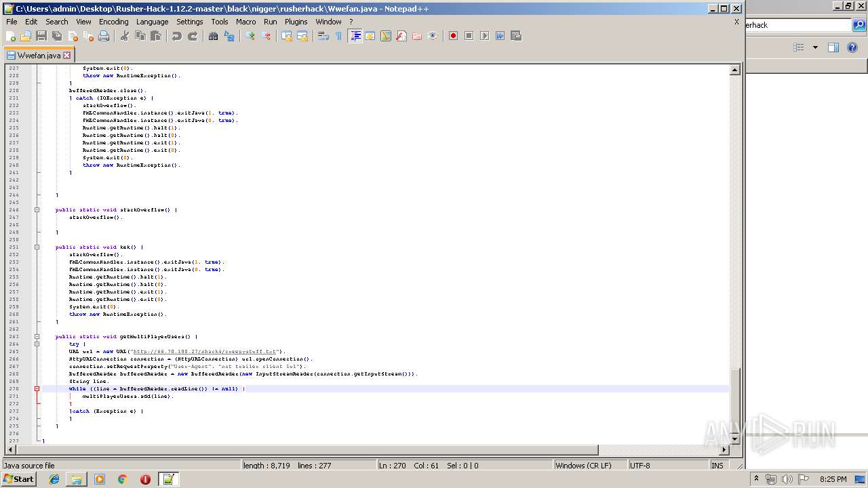Viewport: 868px width, 488px height.
Task: Collapse the kek() method fold
Action: (x=37, y=247)
